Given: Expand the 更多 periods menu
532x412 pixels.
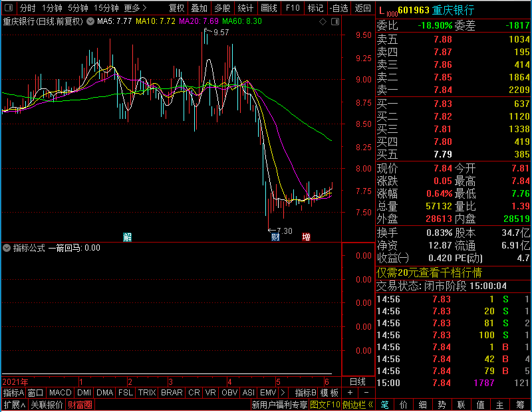Looking at the screenshot, I should 135,8.
